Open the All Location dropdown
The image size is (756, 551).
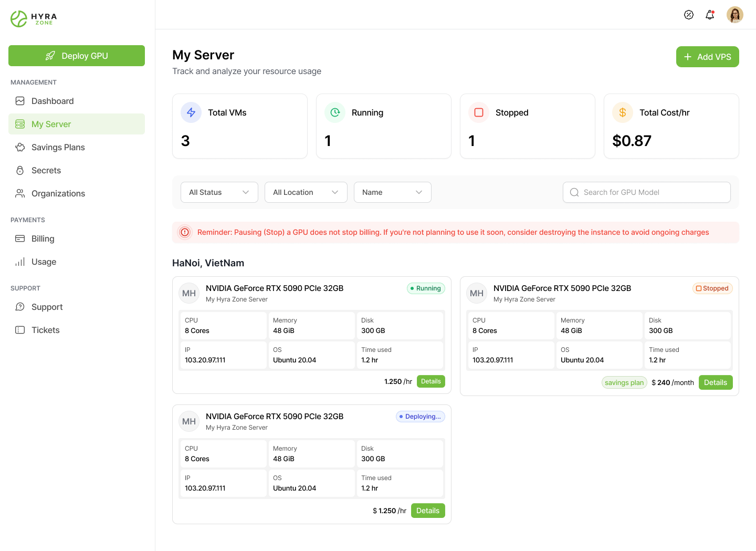click(x=306, y=192)
